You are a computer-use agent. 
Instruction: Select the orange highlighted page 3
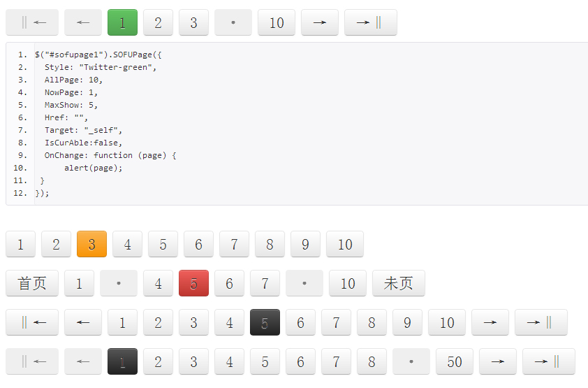92,244
